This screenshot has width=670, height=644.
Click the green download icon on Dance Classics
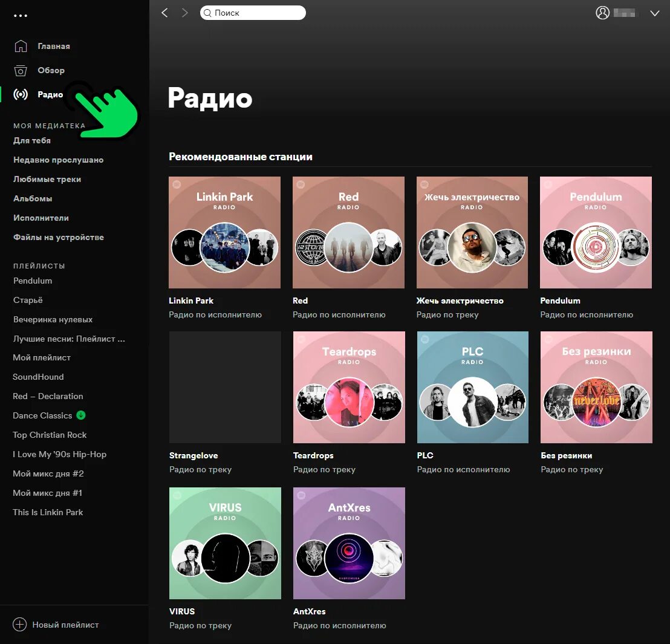coord(81,415)
